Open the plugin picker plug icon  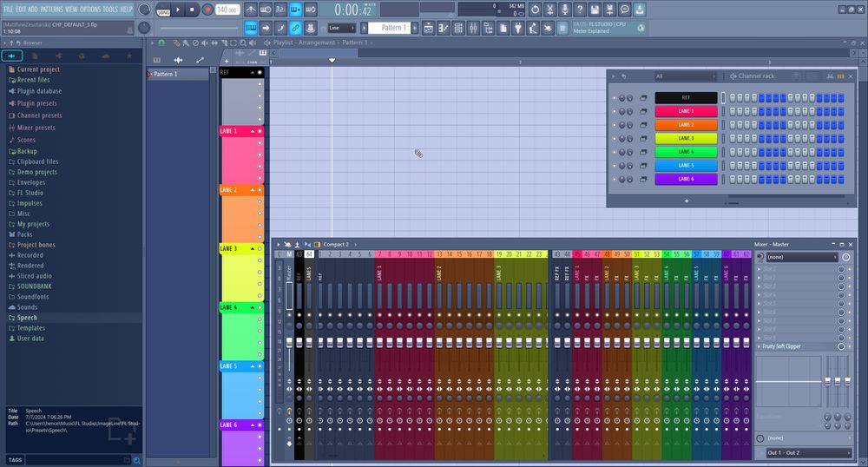coord(518,29)
